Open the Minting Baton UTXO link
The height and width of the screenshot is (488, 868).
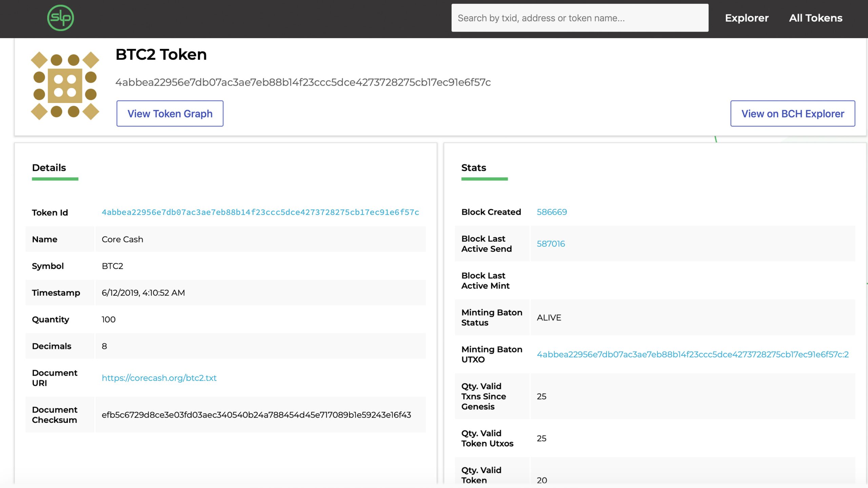(x=692, y=354)
